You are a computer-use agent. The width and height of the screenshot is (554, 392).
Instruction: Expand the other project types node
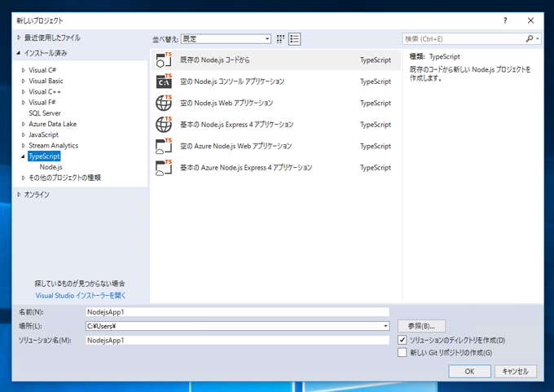coord(24,178)
